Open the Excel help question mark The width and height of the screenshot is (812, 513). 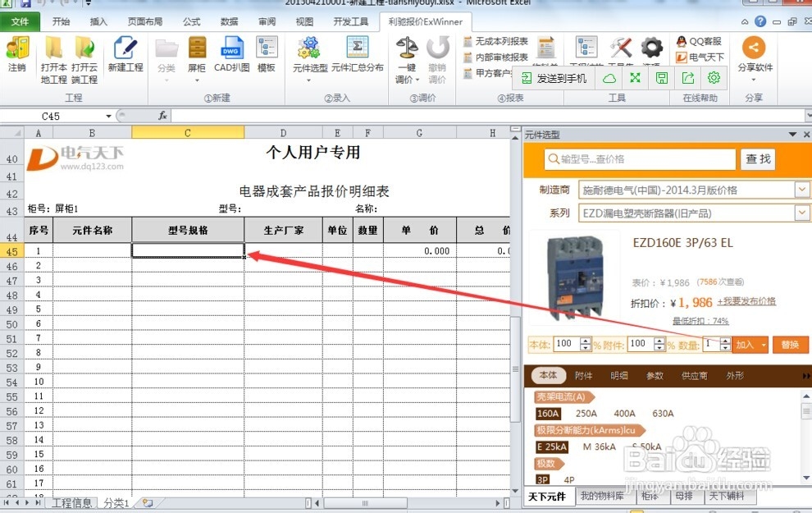[x=760, y=21]
